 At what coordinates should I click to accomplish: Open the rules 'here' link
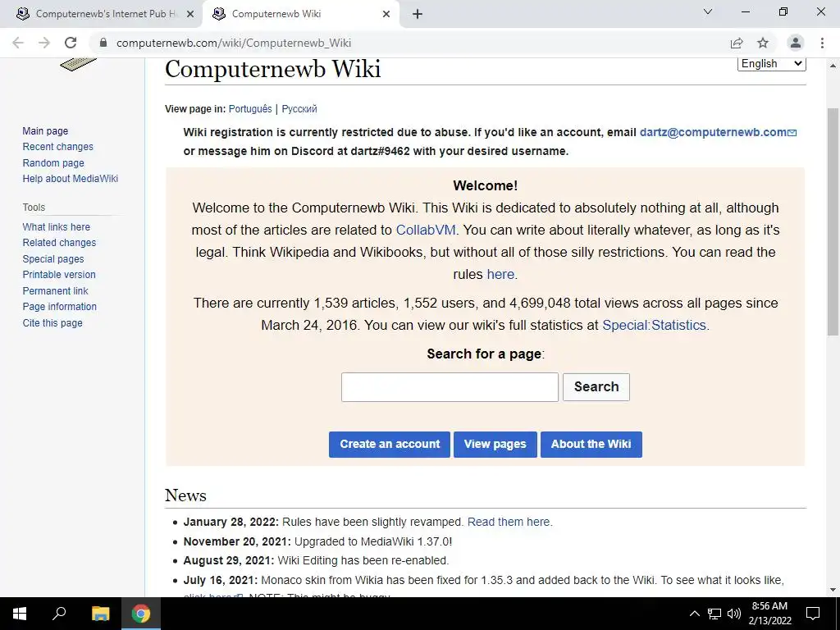pyautogui.click(x=500, y=274)
